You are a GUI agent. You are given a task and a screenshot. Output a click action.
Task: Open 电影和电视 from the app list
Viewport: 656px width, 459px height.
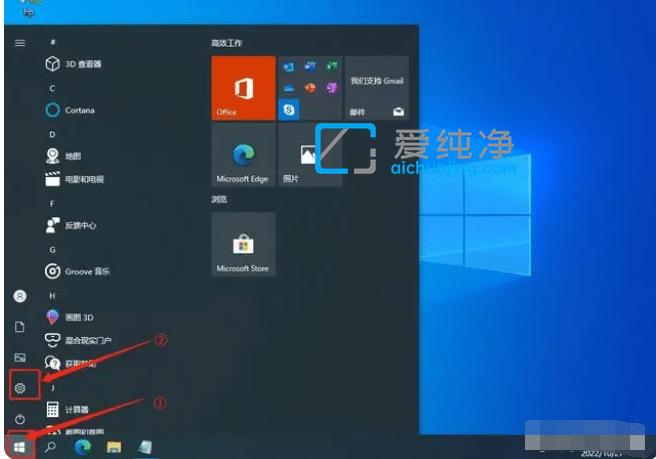[74, 179]
